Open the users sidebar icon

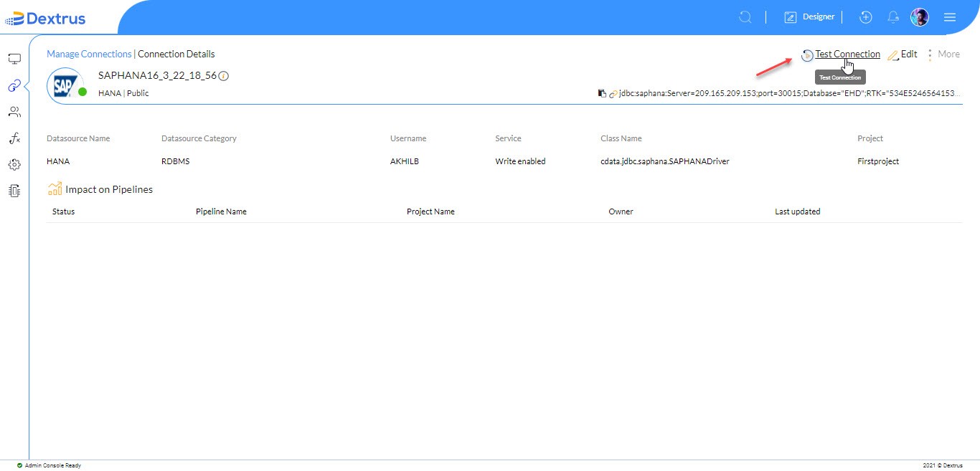coord(14,112)
